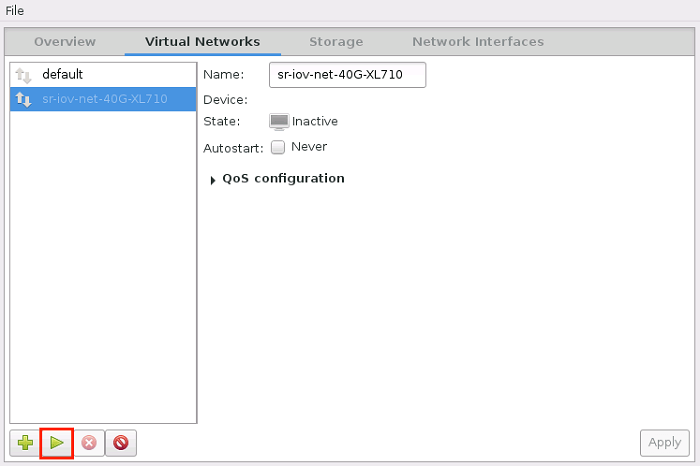This screenshot has width=700, height=466.
Task: Select the Virtual Networks tab
Action: (202, 42)
